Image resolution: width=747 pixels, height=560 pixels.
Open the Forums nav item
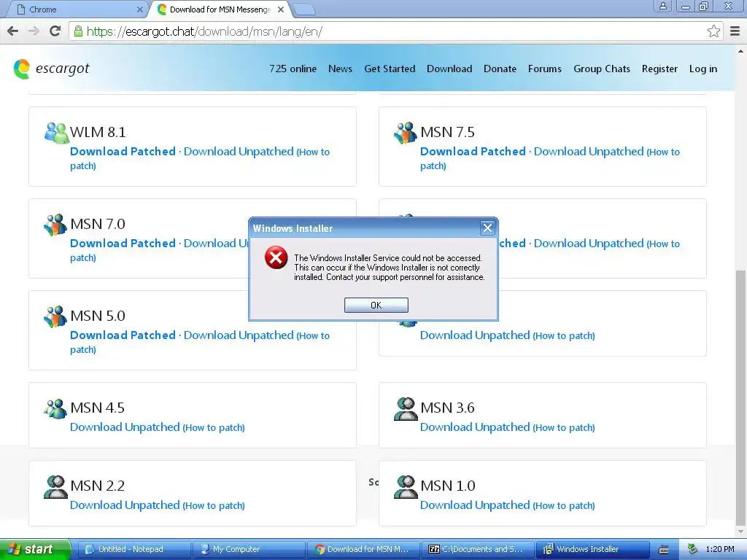tap(544, 69)
